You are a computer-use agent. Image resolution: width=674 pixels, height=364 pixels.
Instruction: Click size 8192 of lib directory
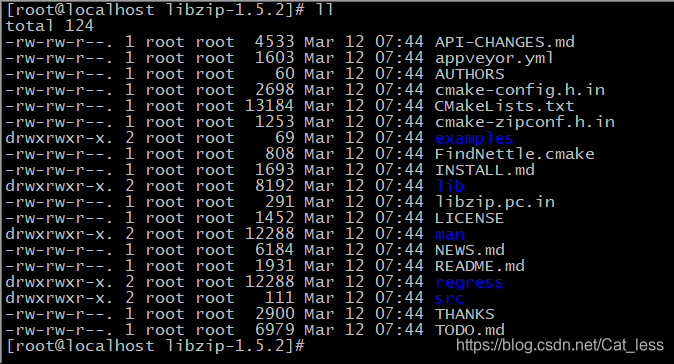(275, 186)
